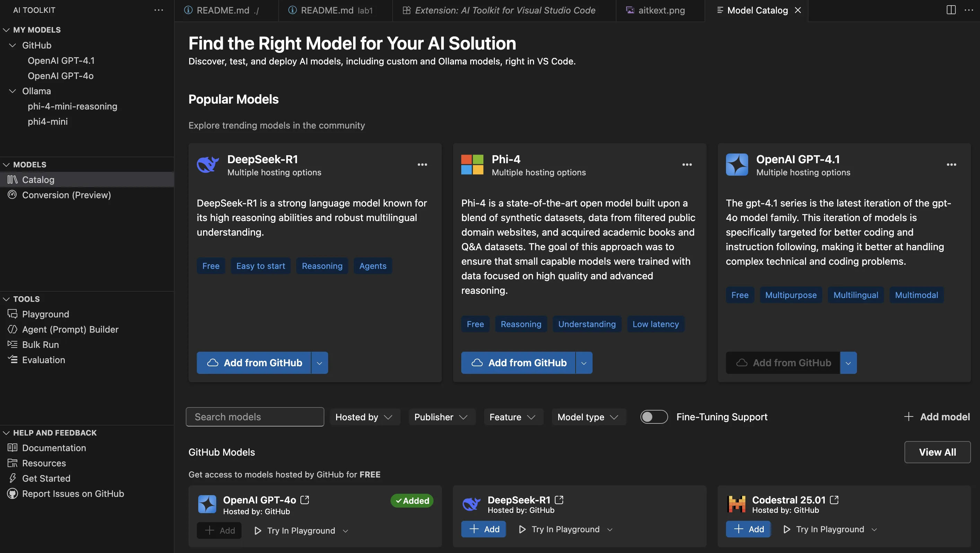Click the split editor icon
This screenshot has height=553, width=980.
pyautogui.click(x=951, y=10)
